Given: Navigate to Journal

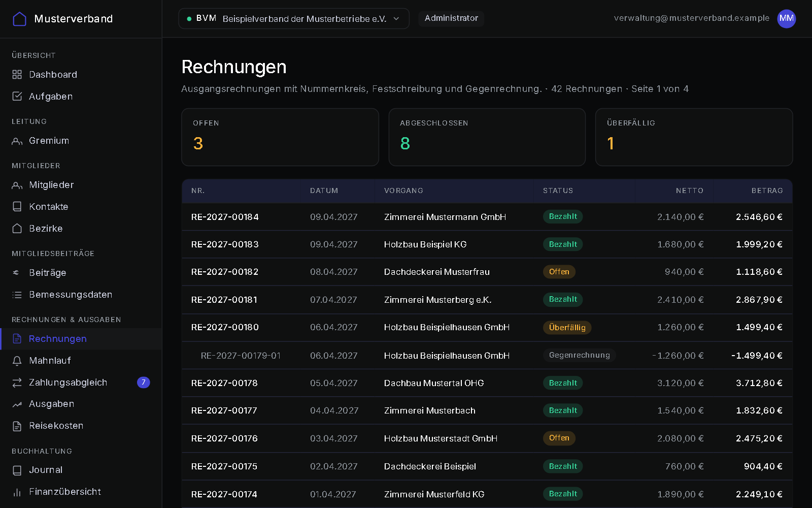Looking at the screenshot, I should pos(81,470).
